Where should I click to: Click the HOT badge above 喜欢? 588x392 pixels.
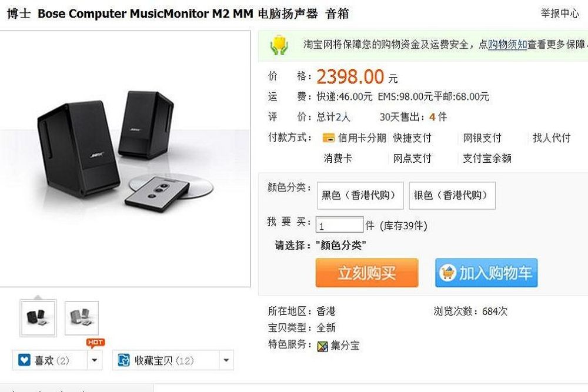pyautogui.click(x=96, y=342)
